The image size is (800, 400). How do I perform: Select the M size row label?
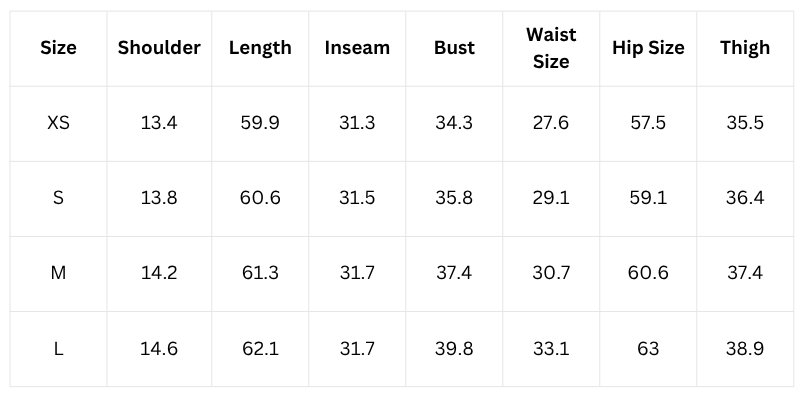point(58,273)
